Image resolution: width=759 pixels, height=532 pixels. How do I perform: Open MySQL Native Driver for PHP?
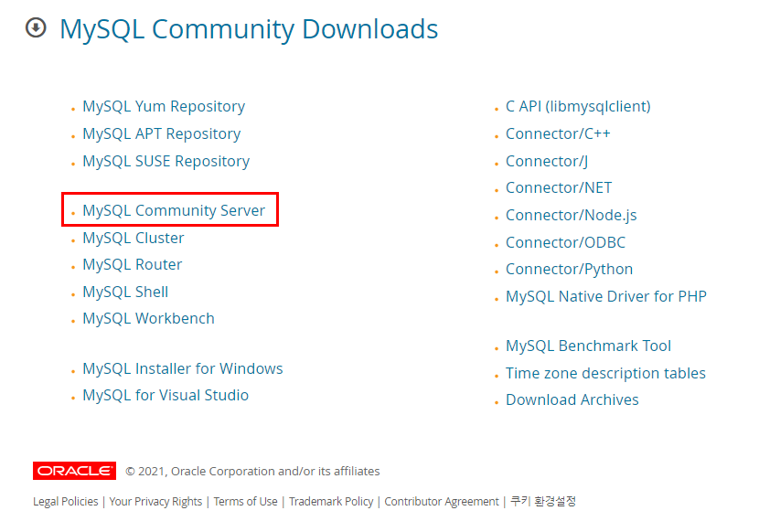(606, 296)
